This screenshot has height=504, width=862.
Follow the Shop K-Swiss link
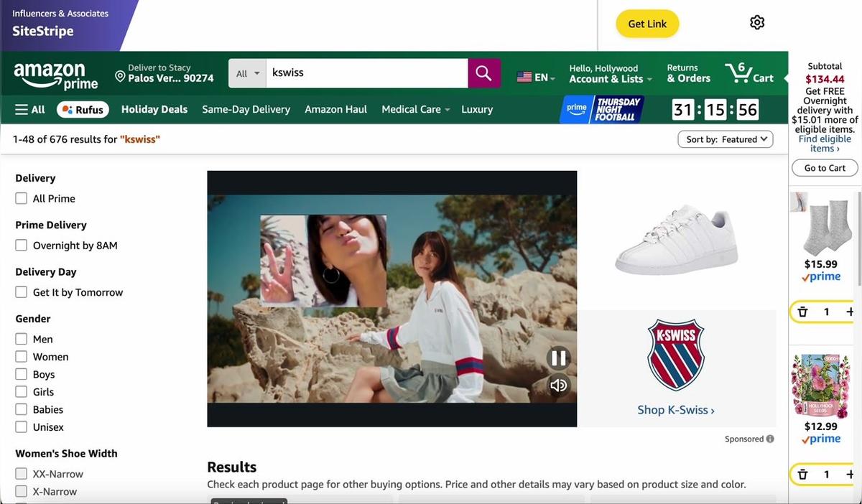[x=675, y=409]
